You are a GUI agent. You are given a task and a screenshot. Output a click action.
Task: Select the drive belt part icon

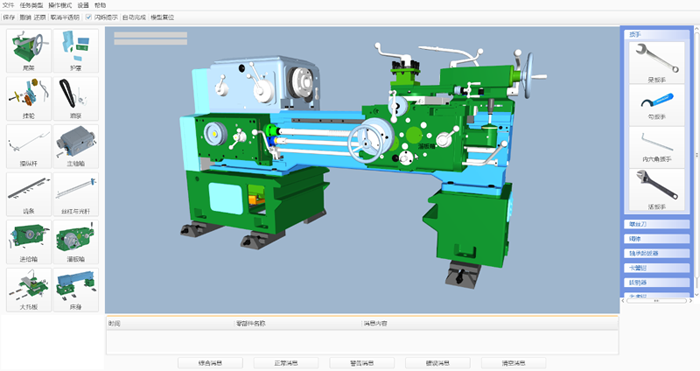[75, 99]
